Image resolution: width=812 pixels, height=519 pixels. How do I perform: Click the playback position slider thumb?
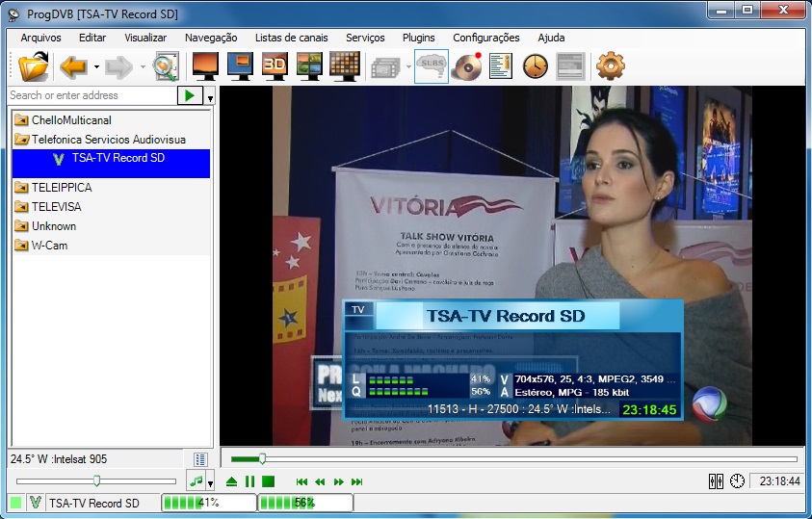[263, 458]
